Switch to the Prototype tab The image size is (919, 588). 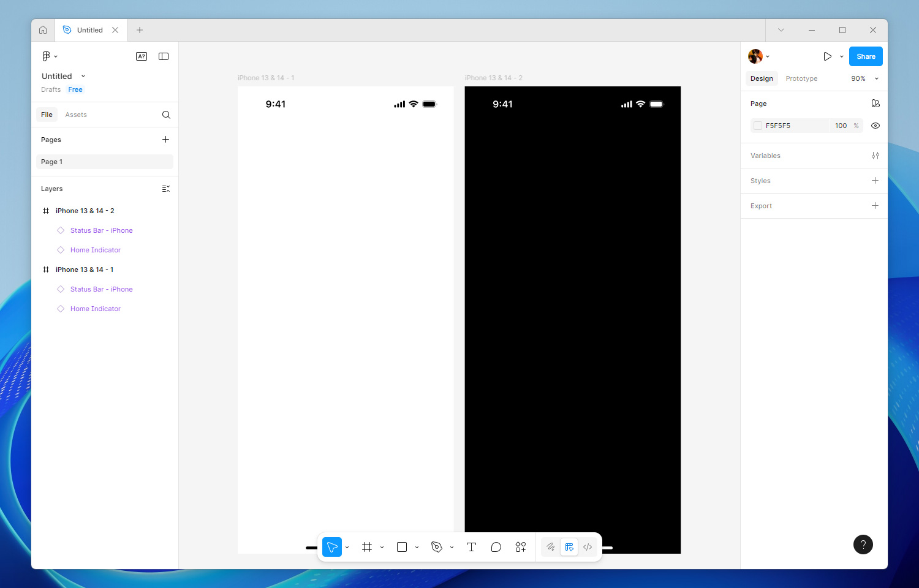[x=801, y=78]
